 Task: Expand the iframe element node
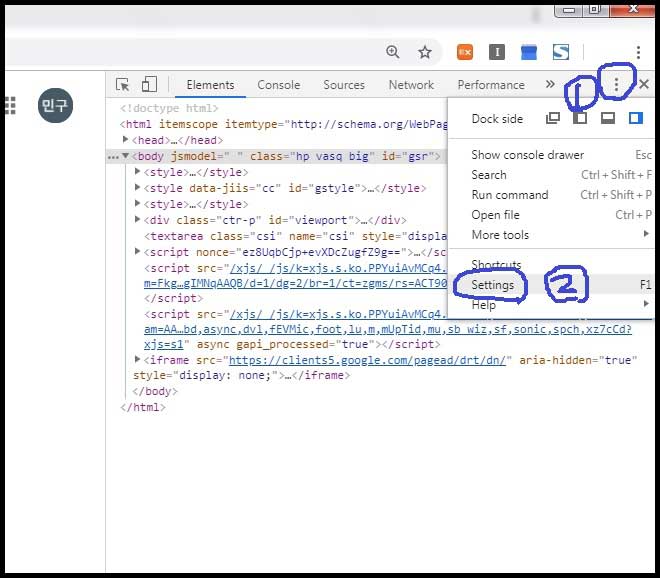(137, 359)
